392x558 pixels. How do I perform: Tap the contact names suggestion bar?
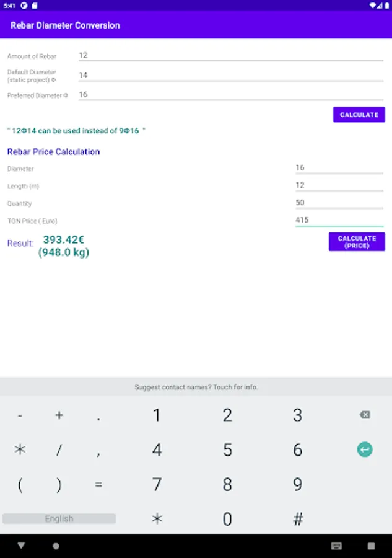click(x=196, y=387)
